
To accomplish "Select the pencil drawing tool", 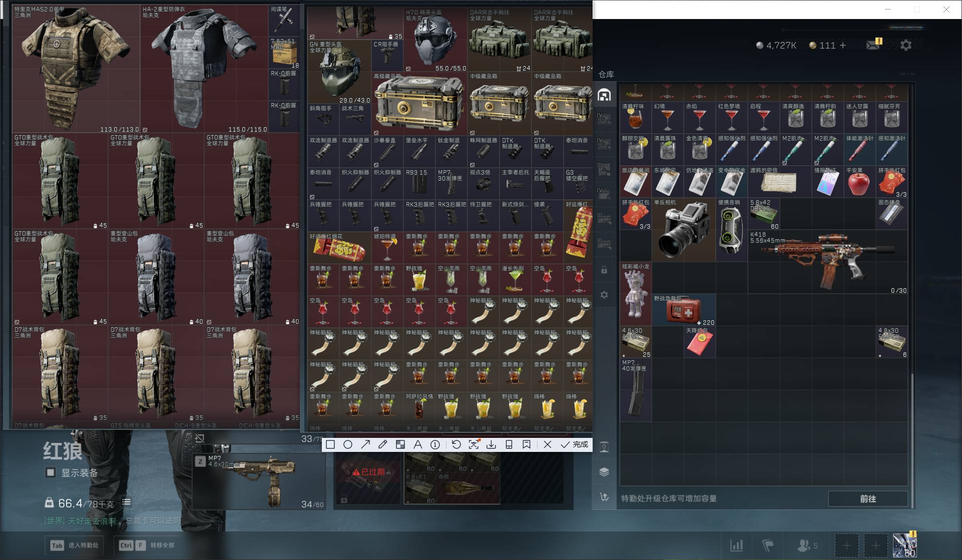I will [383, 444].
